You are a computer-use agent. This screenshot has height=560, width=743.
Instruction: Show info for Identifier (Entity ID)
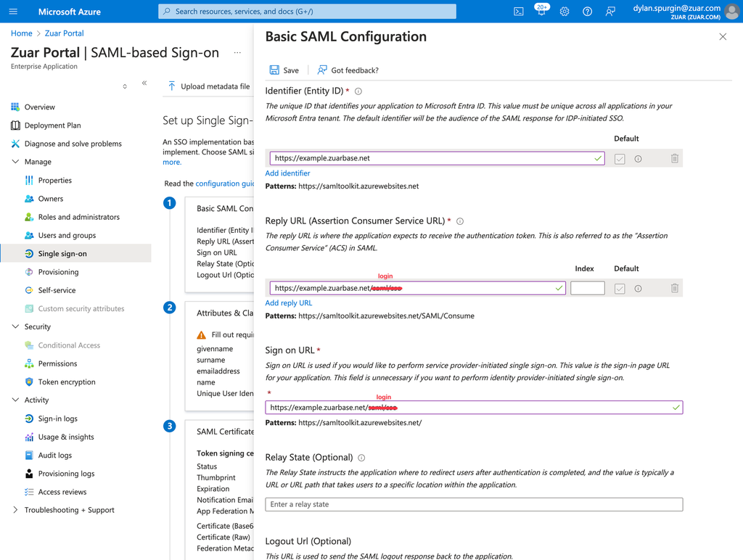[358, 91]
